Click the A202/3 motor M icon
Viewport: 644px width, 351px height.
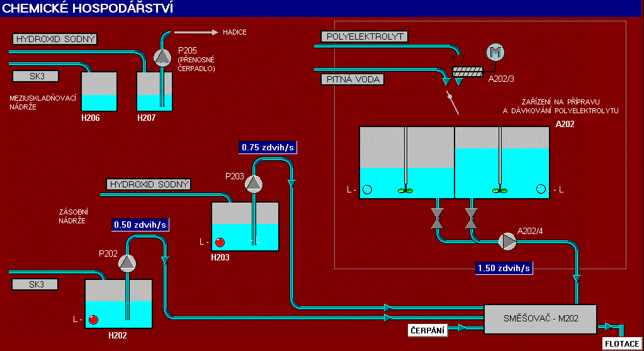tap(496, 53)
